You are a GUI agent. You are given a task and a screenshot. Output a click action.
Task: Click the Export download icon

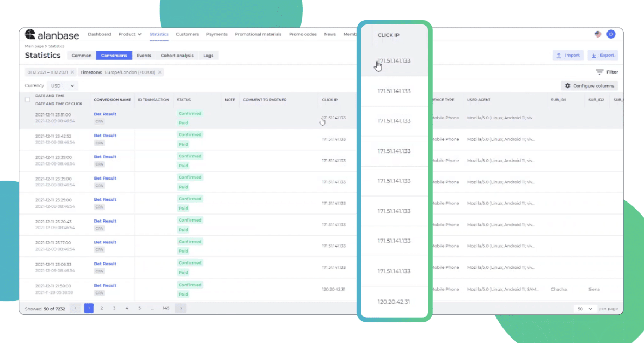coord(593,55)
